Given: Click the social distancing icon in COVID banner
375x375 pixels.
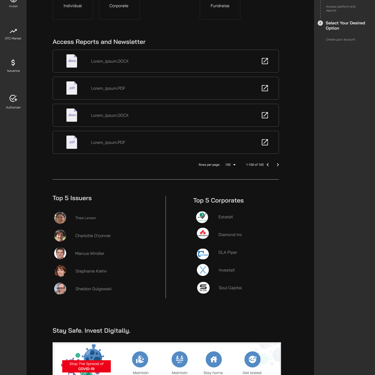Looking at the screenshot, I should click(179, 359).
